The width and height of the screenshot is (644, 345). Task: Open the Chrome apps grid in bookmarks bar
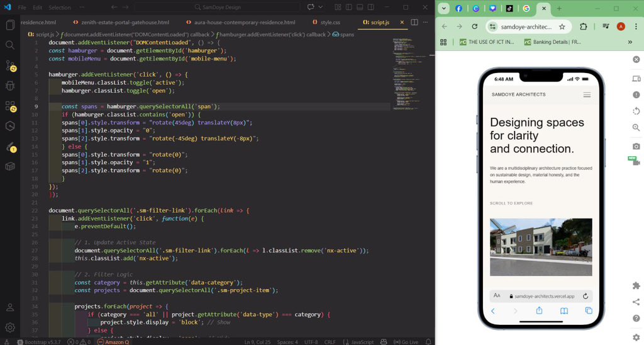(x=443, y=42)
